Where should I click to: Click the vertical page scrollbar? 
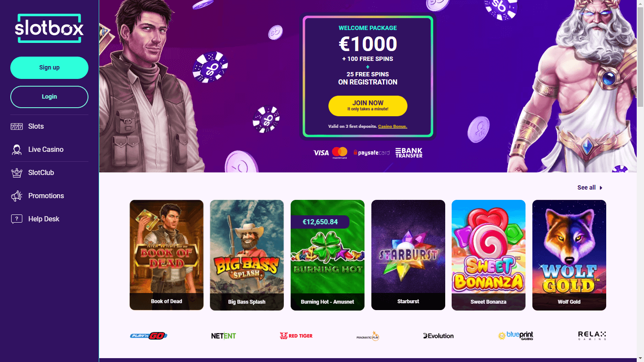(640, 181)
